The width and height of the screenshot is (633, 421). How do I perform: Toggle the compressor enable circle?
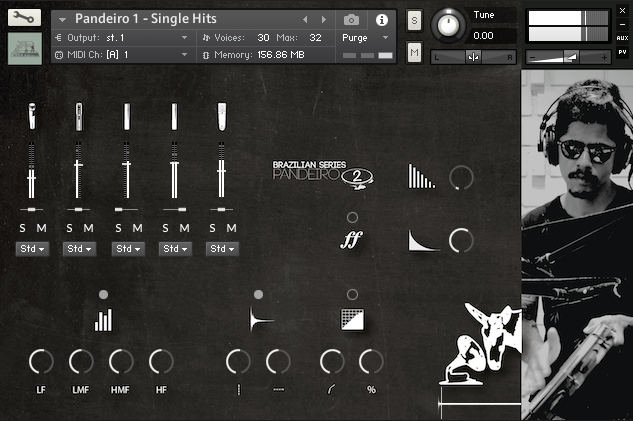[352, 295]
